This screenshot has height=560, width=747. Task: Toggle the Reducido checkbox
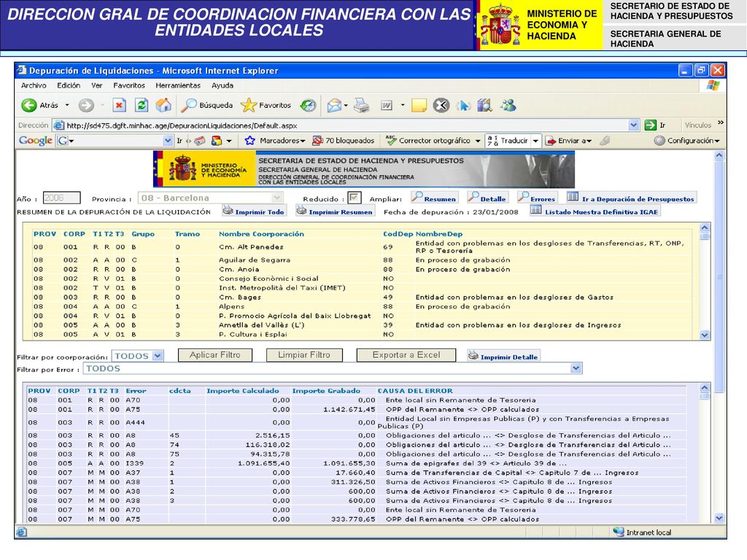click(355, 198)
